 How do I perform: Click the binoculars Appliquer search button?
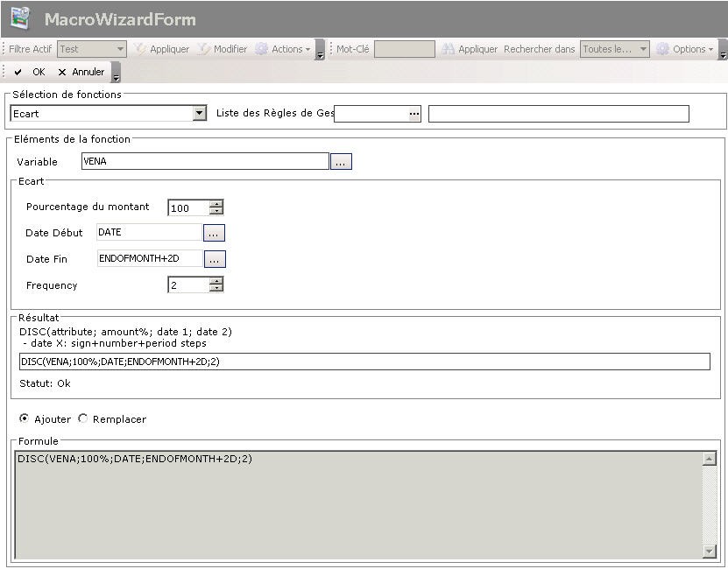pyautogui.click(x=470, y=49)
